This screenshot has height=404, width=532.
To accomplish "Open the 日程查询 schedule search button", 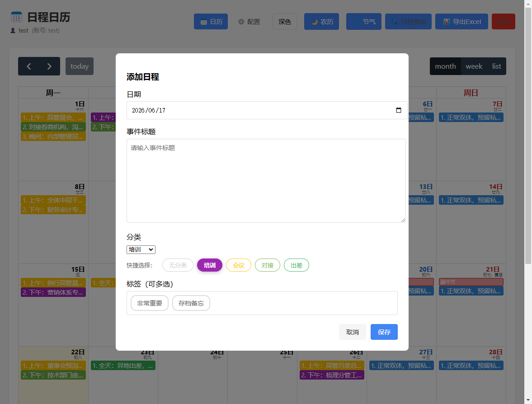I will point(408,21).
